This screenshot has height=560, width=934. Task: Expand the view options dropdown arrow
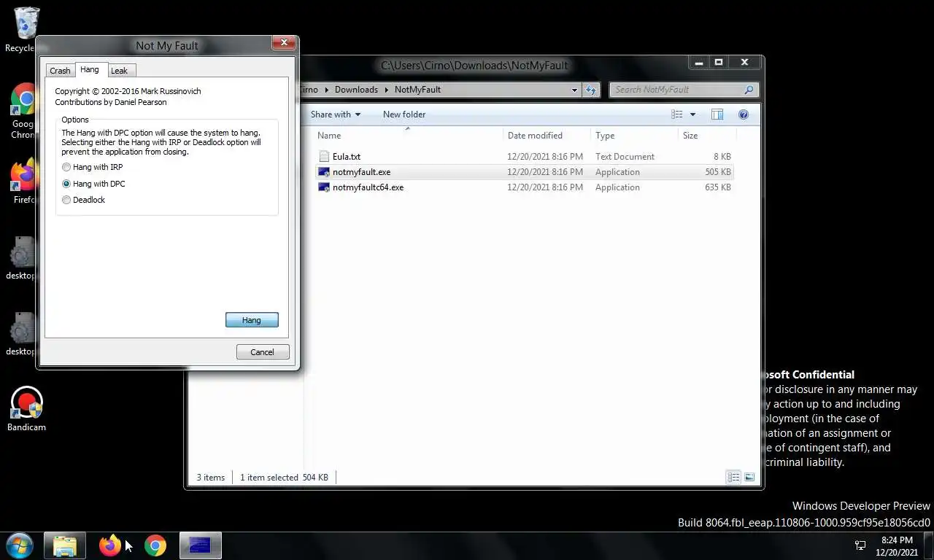click(x=692, y=114)
